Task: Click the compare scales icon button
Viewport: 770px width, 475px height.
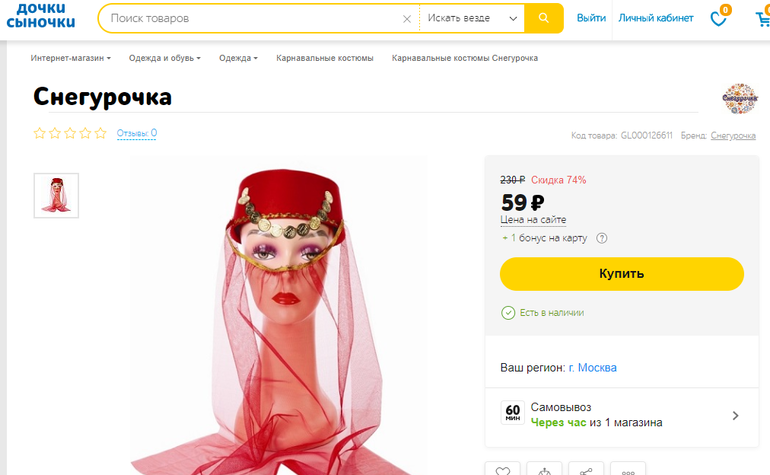Action: pos(544,470)
